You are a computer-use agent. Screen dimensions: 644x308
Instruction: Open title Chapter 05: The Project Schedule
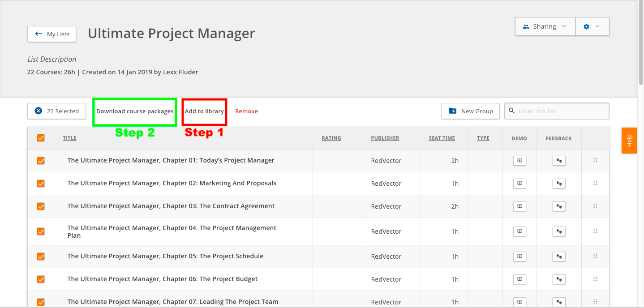click(x=165, y=256)
